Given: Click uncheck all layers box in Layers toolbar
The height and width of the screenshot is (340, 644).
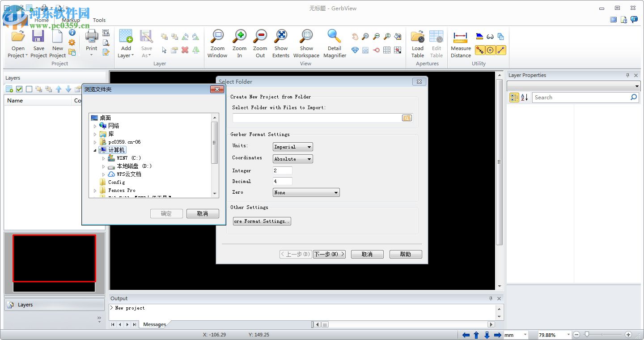Looking at the screenshot, I should click(x=29, y=89).
